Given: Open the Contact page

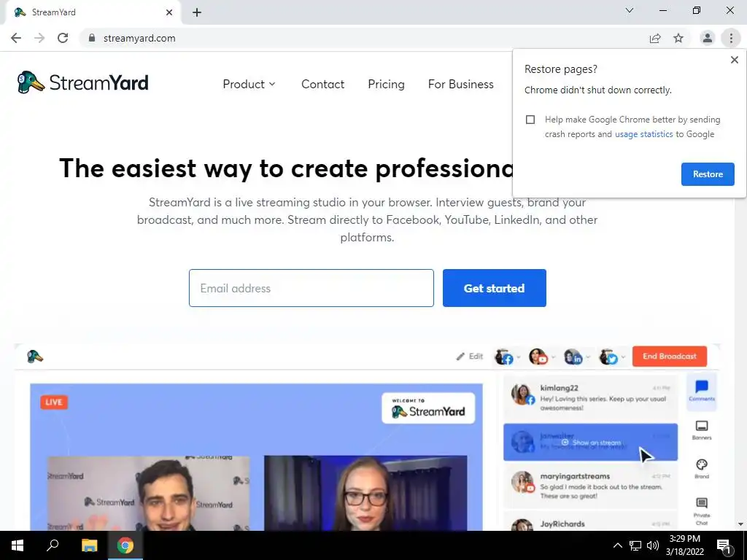Looking at the screenshot, I should 322,85.
